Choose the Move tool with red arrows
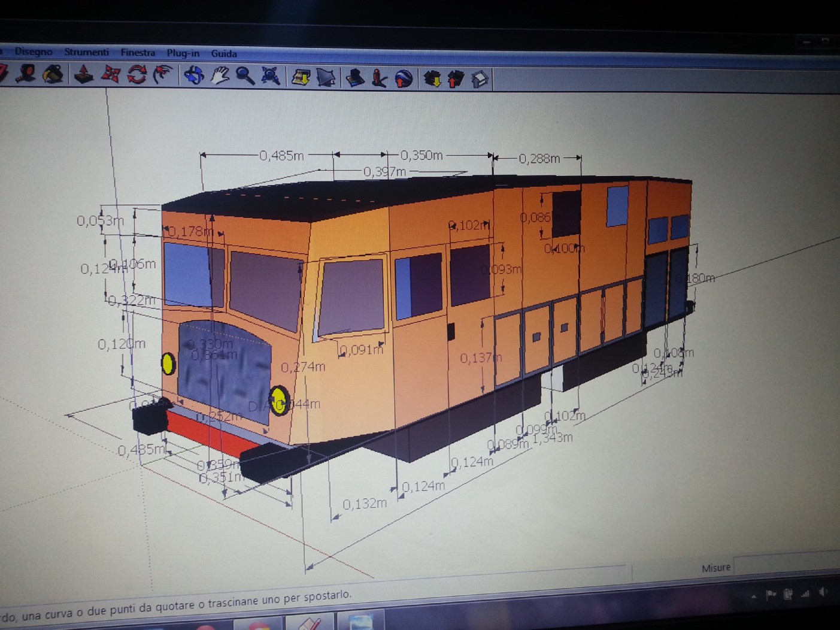This screenshot has width=840, height=630. point(110,75)
